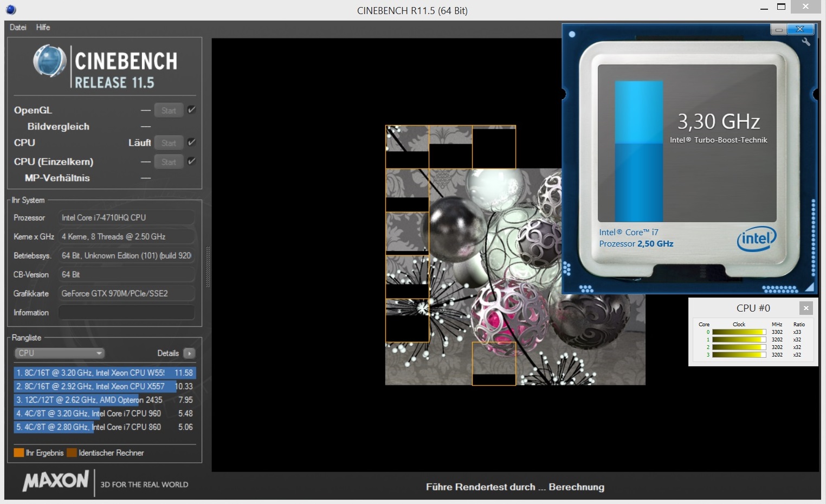Click the Start button for CPU test
This screenshot has width=826, height=504.
click(169, 143)
